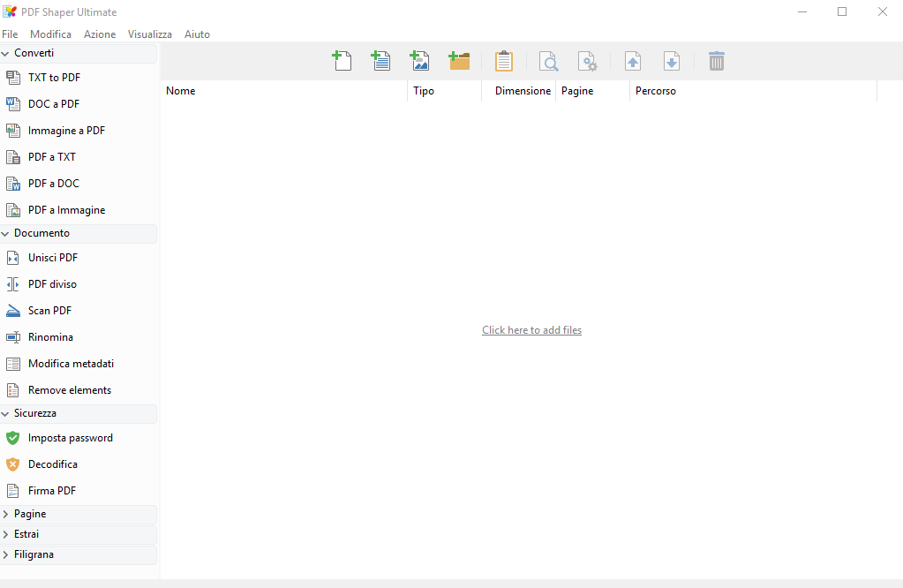Image resolution: width=903 pixels, height=588 pixels.
Task: Click the add text document toolbar icon
Action: [380, 60]
